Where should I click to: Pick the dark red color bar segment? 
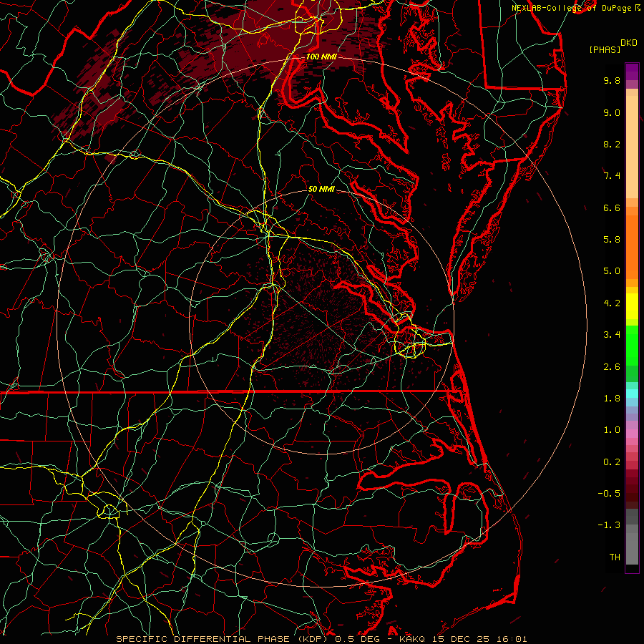632,489
